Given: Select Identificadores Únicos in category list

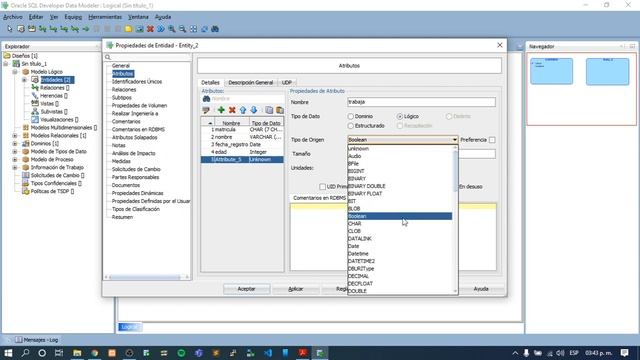Looking at the screenshot, I should pyautogui.click(x=137, y=82).
